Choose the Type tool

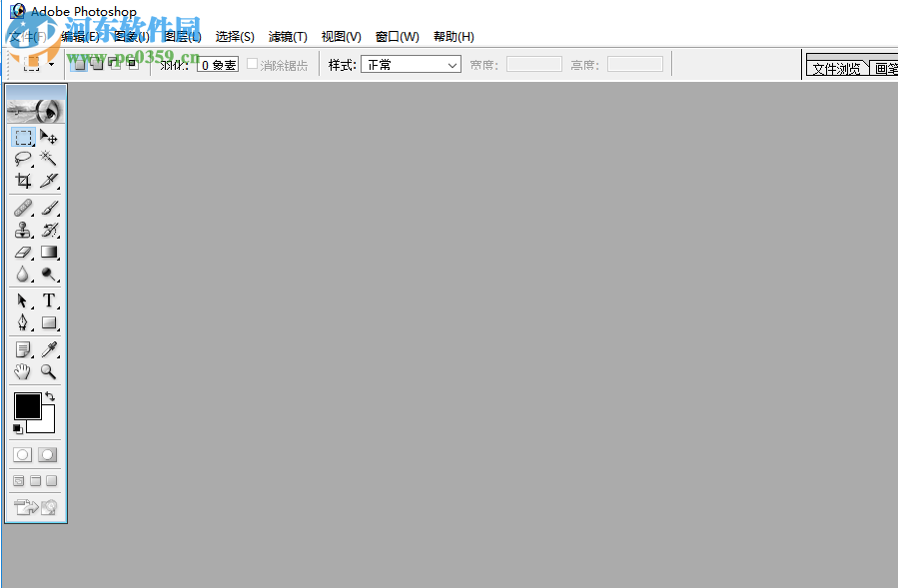click(49, 300)
